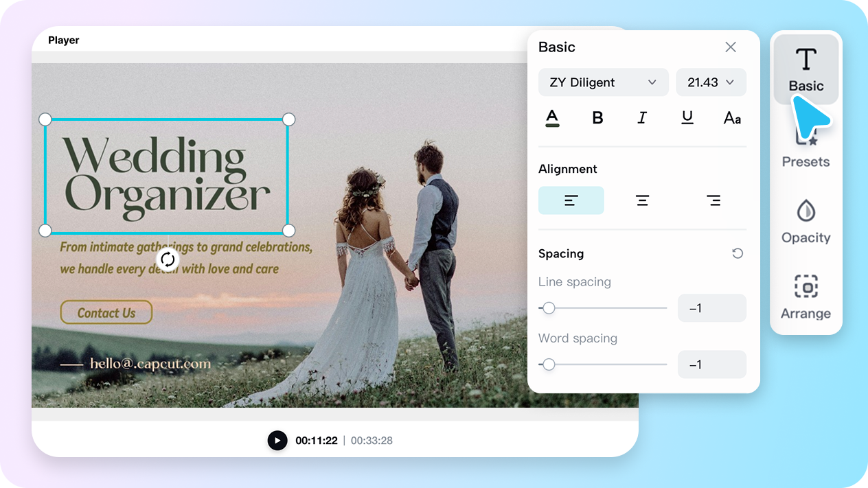Toggle italic formatting
The image size is (868, 488).
(642, 117)
